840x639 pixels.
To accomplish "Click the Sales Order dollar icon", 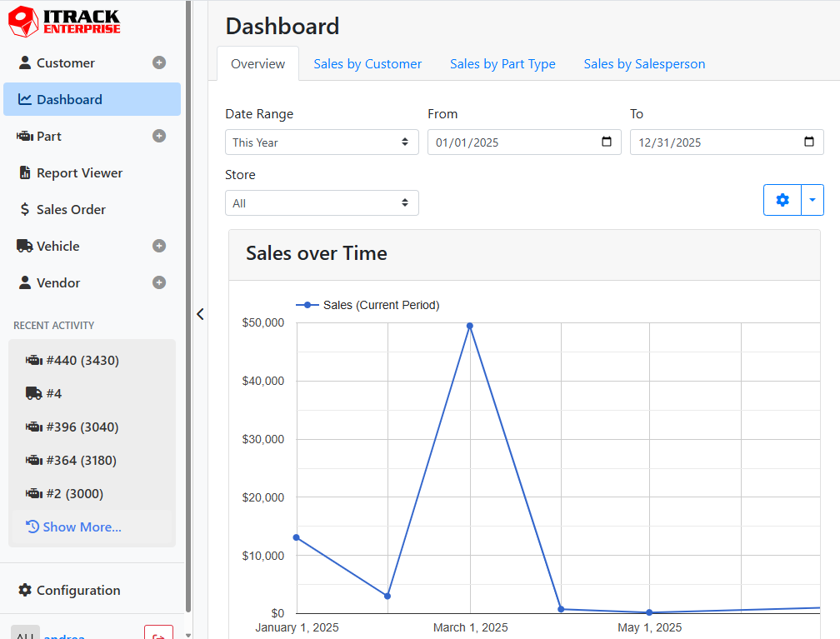I will click(x=24, y=209).
